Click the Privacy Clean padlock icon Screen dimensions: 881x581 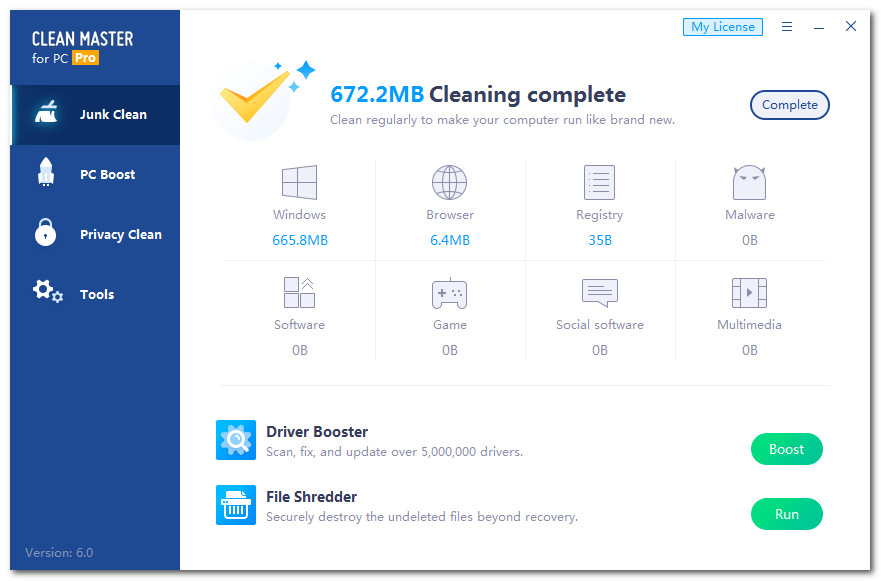pyautogui.click(x=46, y=232)
